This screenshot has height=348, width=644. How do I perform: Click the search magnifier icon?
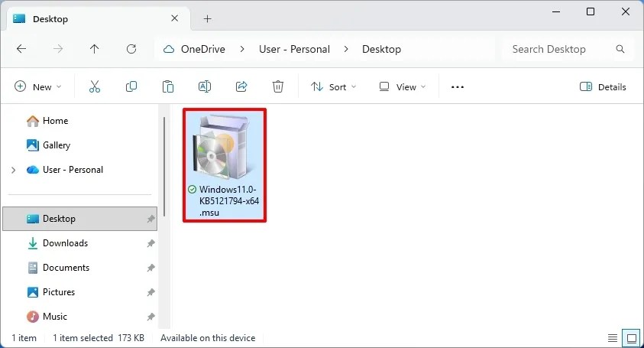coord(620,50)
